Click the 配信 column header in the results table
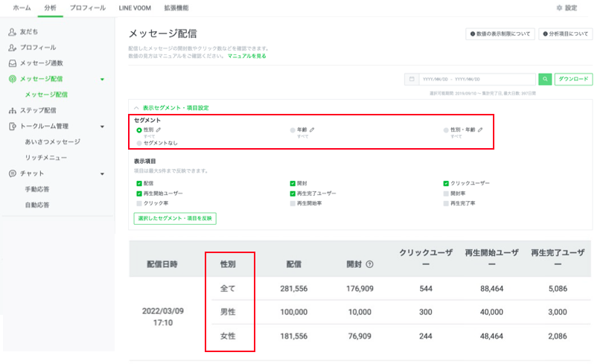The width and height of the screenshot is (609, 364). click(293, 264)
